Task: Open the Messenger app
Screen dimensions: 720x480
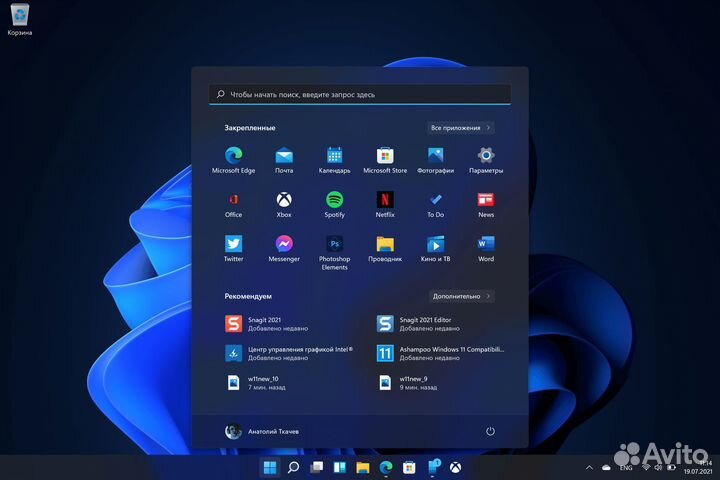Action: point(284,249)
